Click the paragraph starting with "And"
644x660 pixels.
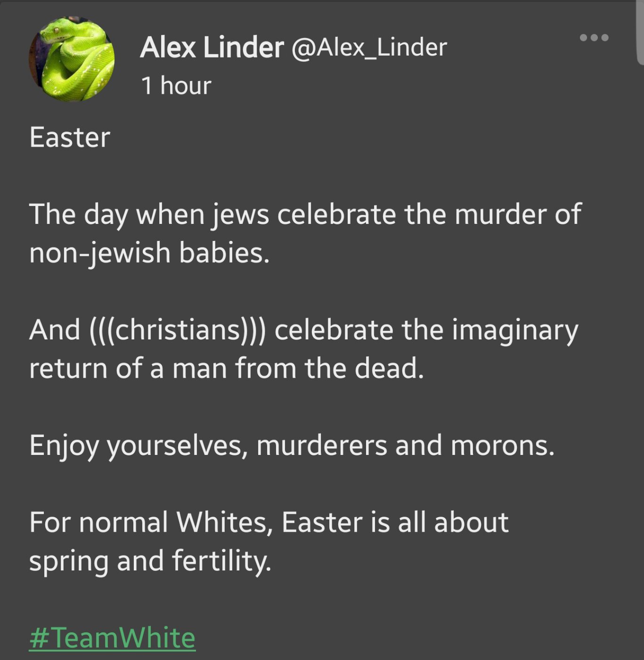click(303, 330)
